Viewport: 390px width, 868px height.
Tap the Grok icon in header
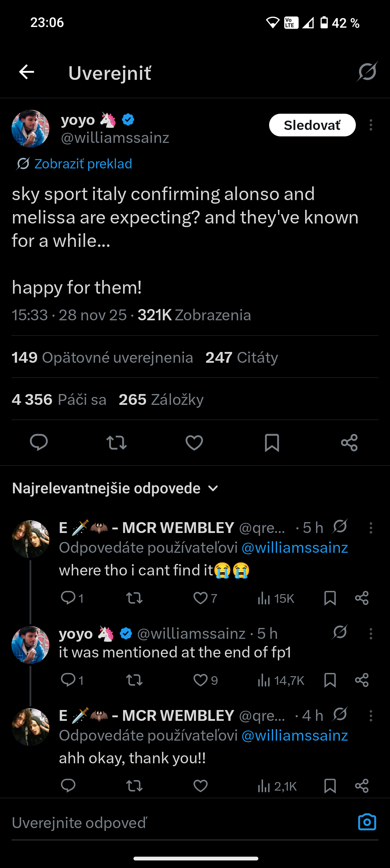pos(367,72)
